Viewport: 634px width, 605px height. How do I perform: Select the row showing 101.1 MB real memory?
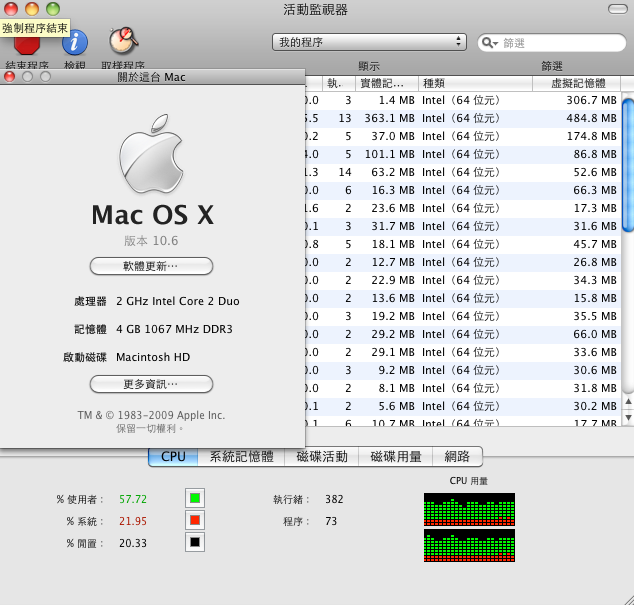click(463, 154)
